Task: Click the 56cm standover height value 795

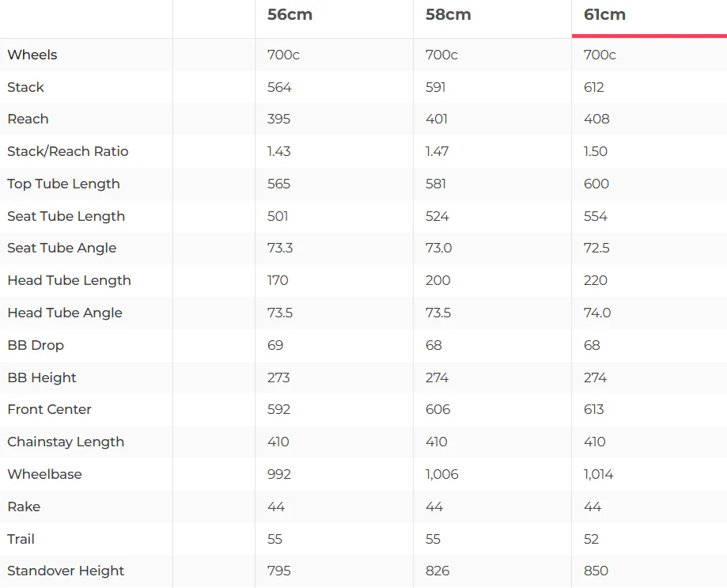Action: 279,571
